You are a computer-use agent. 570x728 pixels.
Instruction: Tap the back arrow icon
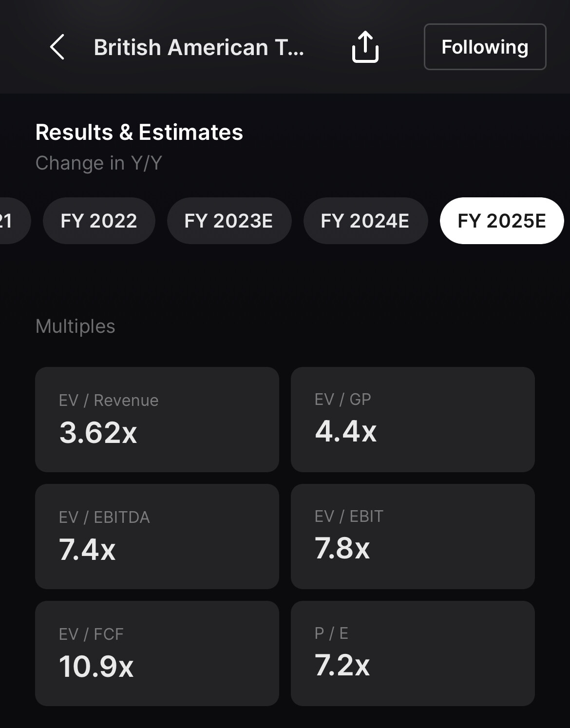click(57, 47)
